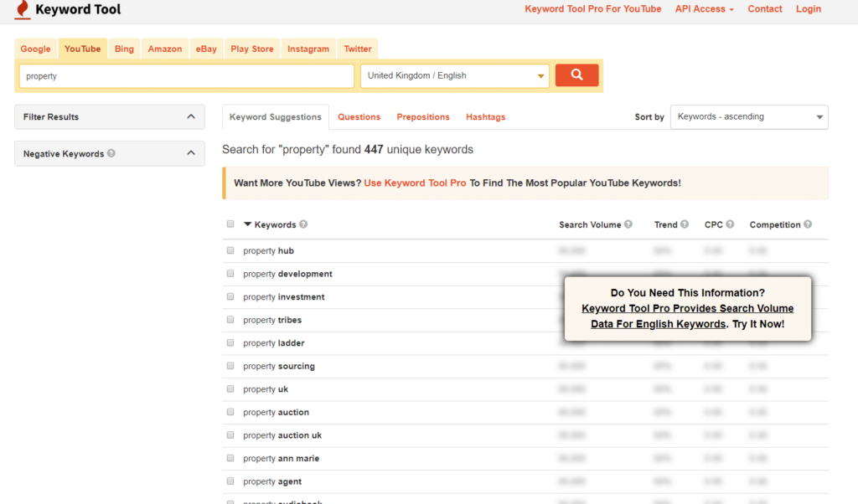The height and width of the screenshot is (504, 858).
Task: Click the 'property uk' keyword text
Action: (x=266, y=389)
